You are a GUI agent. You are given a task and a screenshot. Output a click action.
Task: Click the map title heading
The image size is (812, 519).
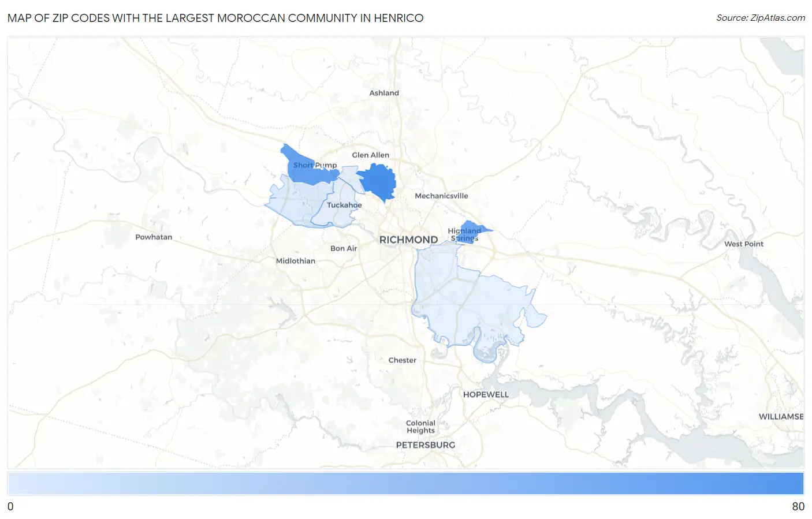215,18
